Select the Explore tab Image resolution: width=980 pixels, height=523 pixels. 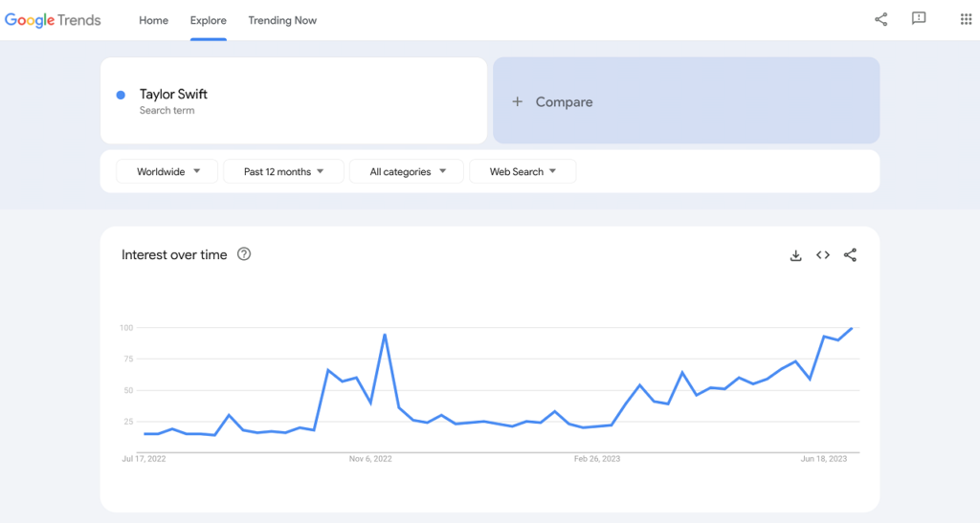pos(209,20)
